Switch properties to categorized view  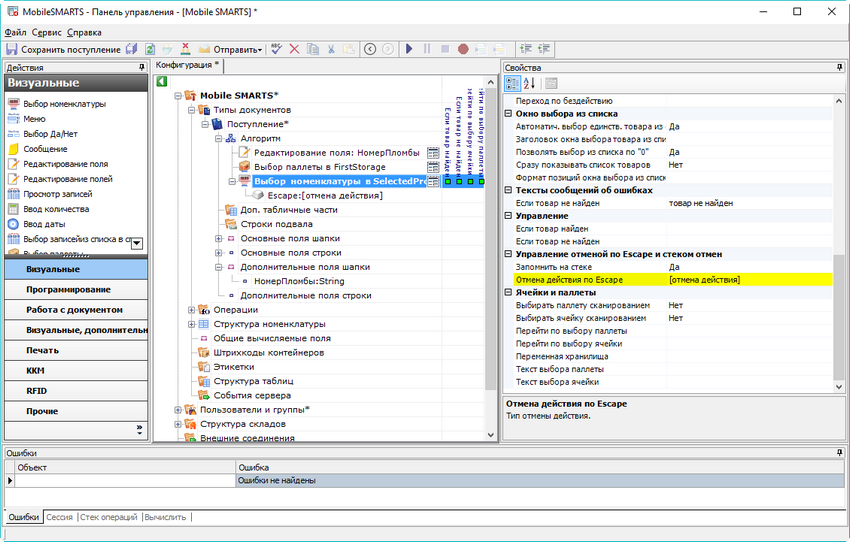point(512,83)
